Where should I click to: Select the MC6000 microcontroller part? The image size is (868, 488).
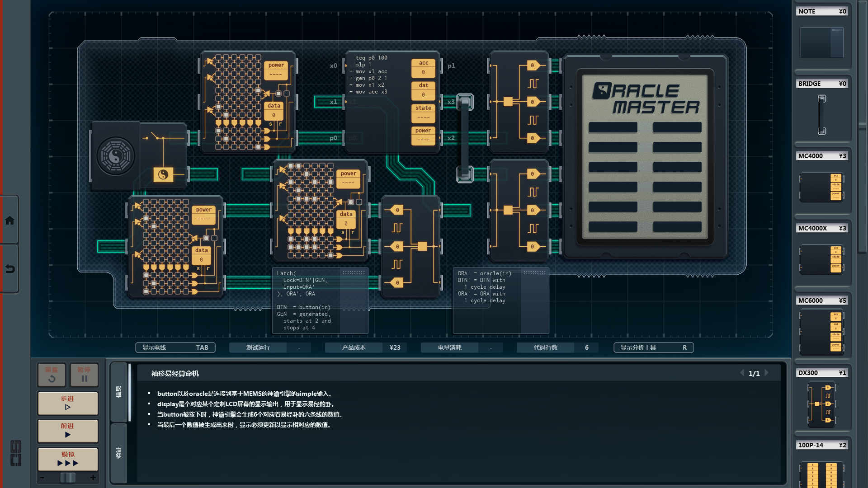(x=821, y=332)
